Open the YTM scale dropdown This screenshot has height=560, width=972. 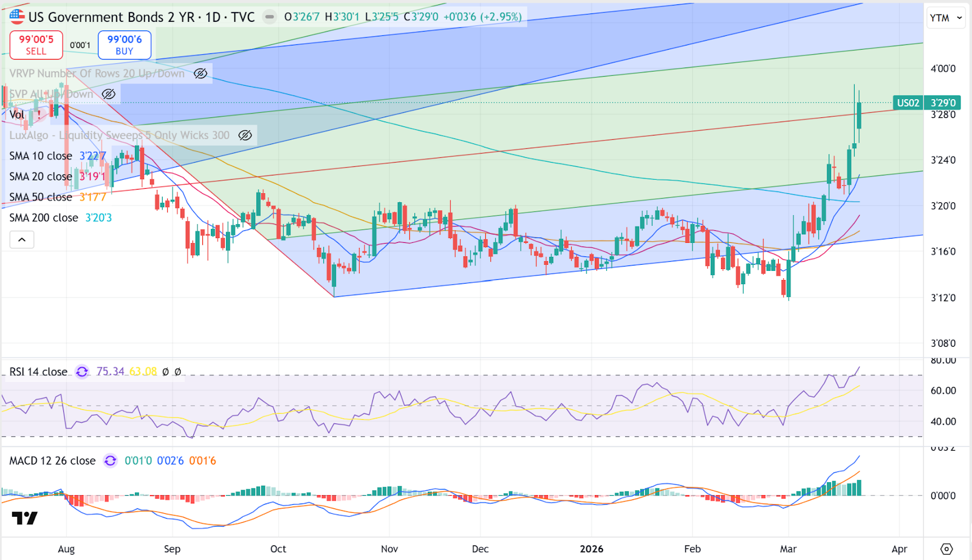click(946, 18)
